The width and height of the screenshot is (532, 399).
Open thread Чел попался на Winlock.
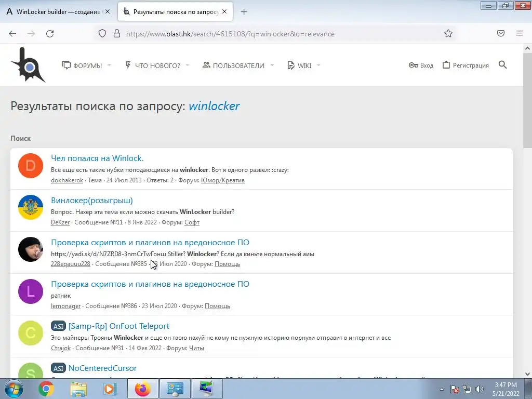[97, 158]
